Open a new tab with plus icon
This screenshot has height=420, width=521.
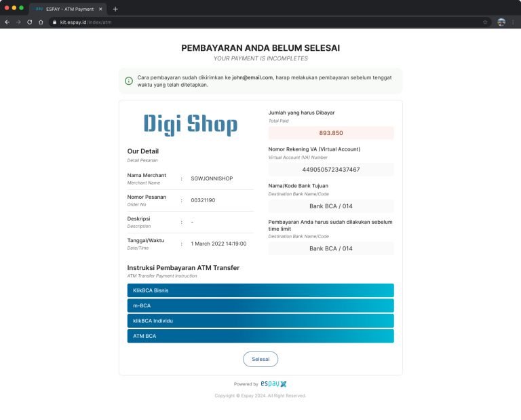point(115,9)
